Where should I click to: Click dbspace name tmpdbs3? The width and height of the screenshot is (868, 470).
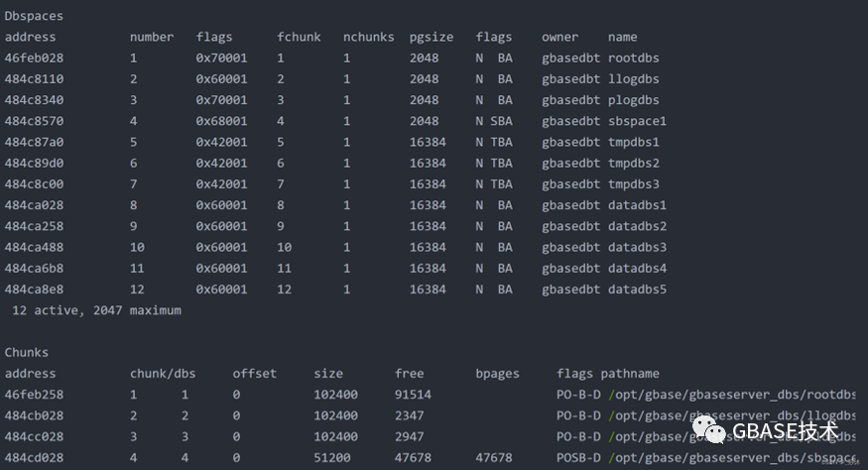coord(633,184)
